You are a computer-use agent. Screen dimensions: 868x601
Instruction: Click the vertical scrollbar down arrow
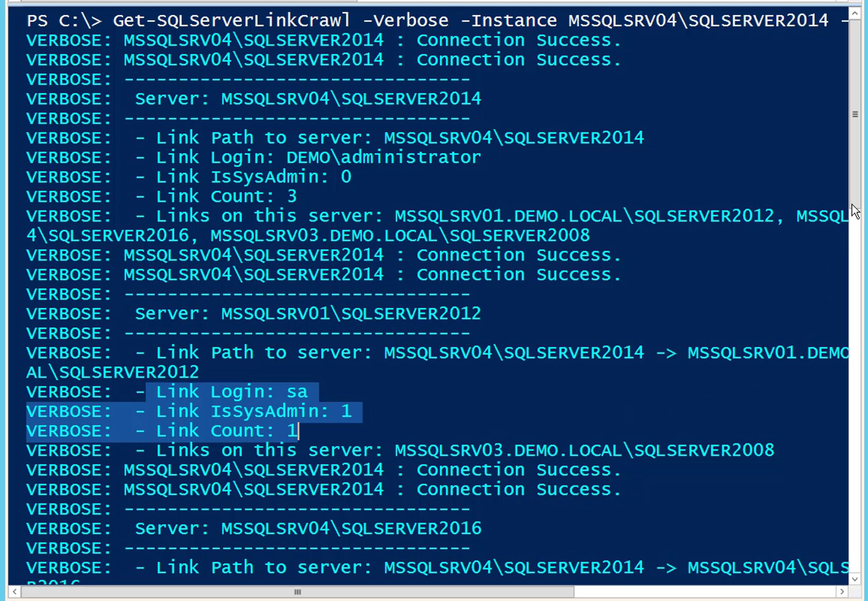[x=855, y=579]
